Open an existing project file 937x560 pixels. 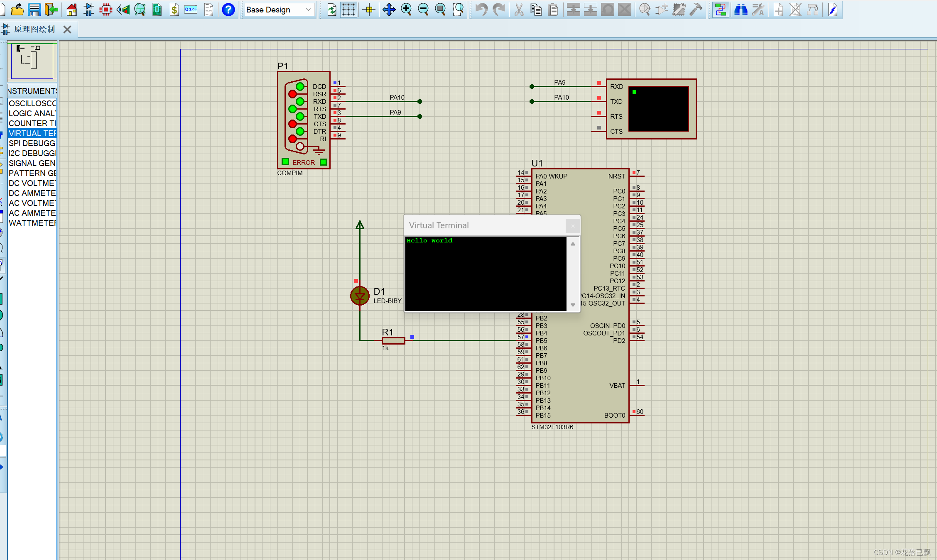[x=17, y=9]
